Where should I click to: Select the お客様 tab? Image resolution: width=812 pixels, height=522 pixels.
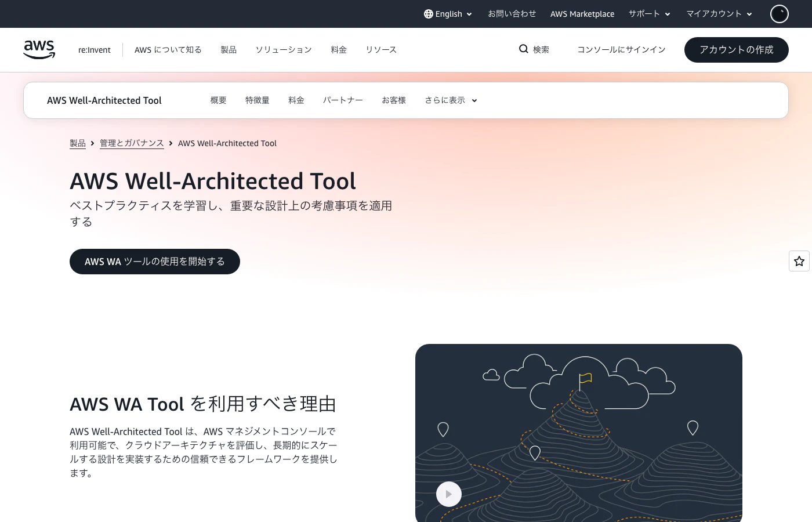pos(394,100)
